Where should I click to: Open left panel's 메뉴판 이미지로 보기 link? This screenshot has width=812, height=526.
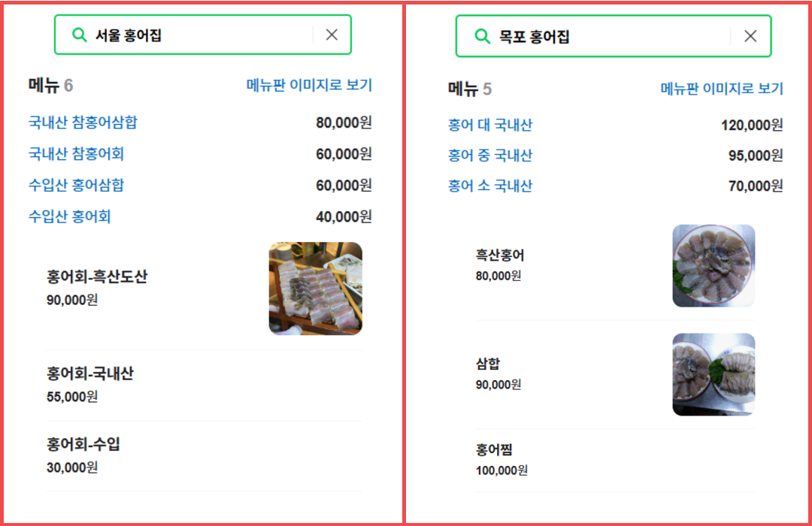pos(309,85)
